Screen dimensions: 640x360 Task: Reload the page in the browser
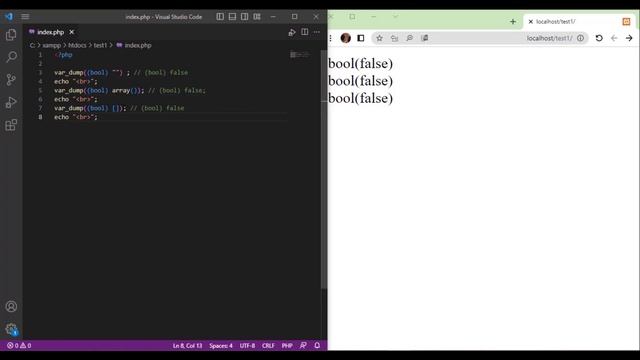click(x=599, y=38)
